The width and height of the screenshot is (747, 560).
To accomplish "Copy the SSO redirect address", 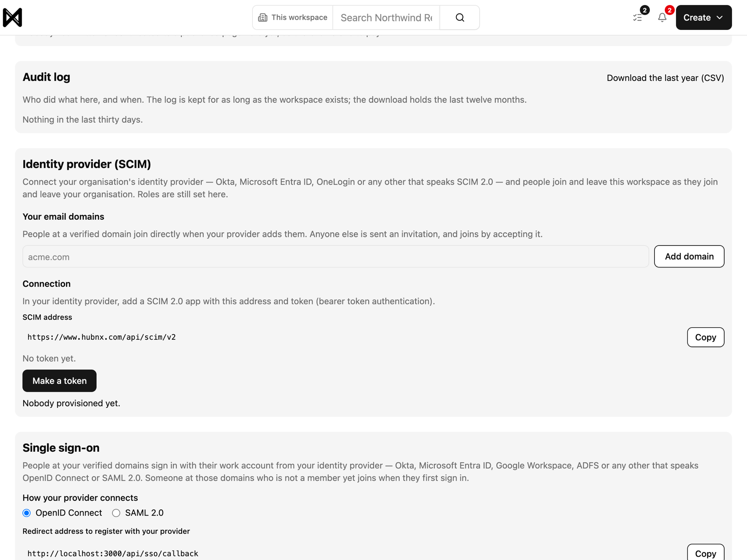I will pos(705,553).
